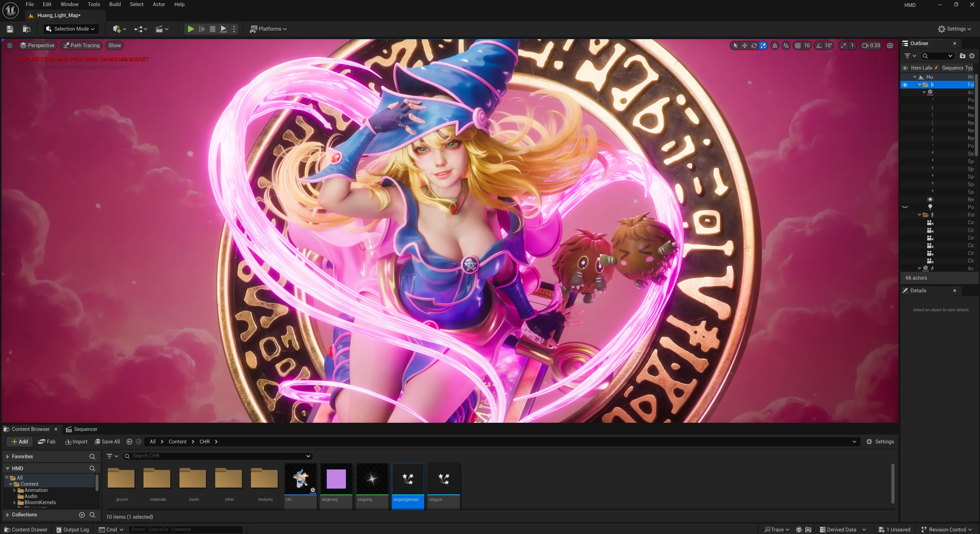Open Fab from Content Browser
Viewport: 980px width, 534px height.
pyautogui.click(x=46, y=442)
